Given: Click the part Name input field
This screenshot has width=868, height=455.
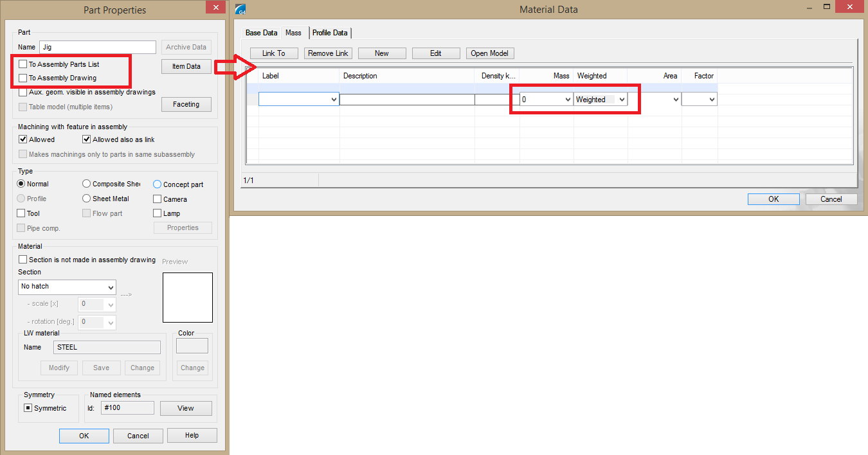Looking at the screenshot, I should coord(98,47).
